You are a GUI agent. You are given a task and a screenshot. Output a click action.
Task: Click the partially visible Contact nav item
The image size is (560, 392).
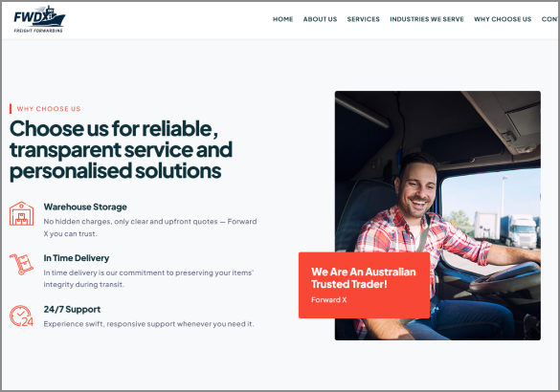[550, 19]
